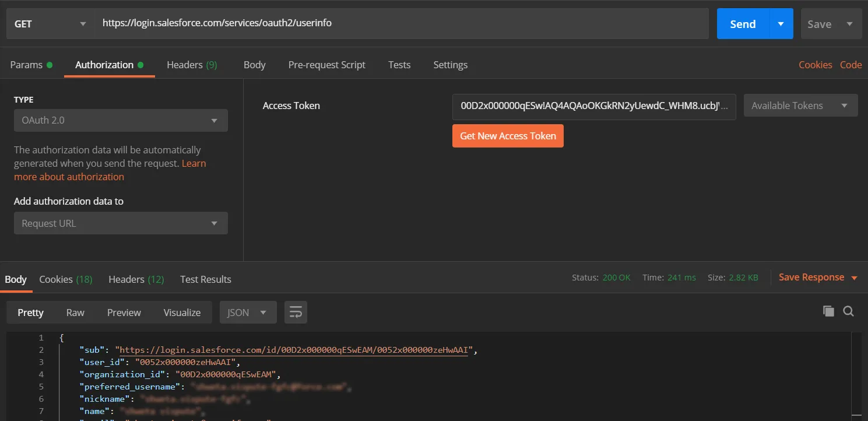Click Get New Access Token

click(508, 136)
